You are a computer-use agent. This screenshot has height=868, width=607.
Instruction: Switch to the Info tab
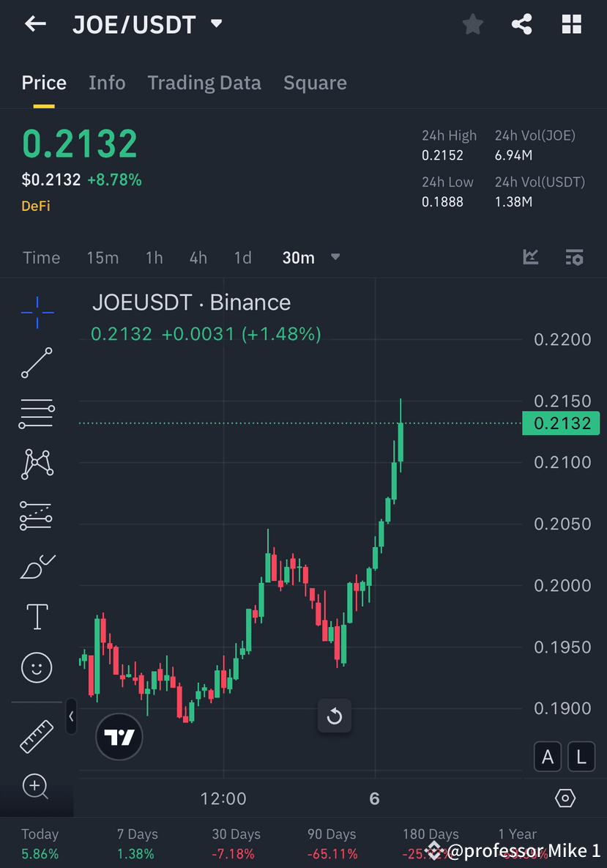coord(107,83)
